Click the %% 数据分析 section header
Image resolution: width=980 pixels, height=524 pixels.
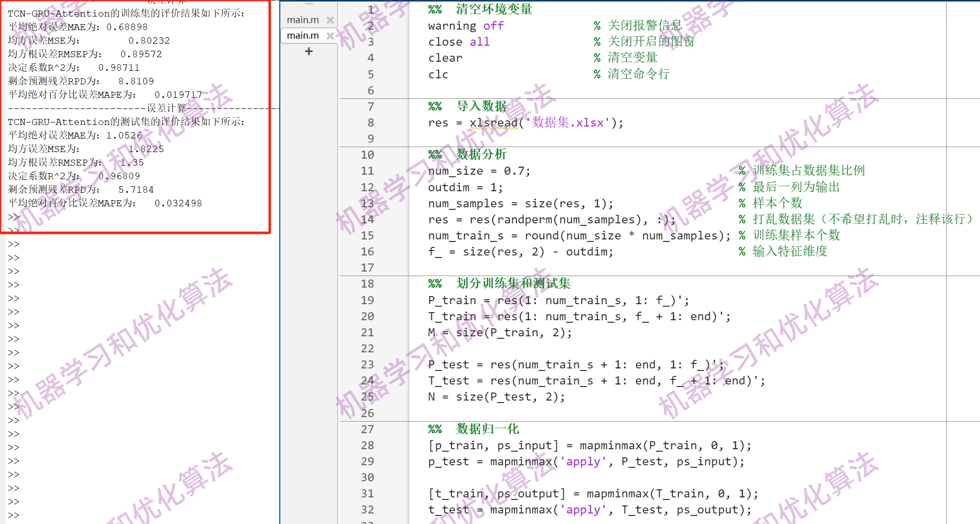(467, 155)
